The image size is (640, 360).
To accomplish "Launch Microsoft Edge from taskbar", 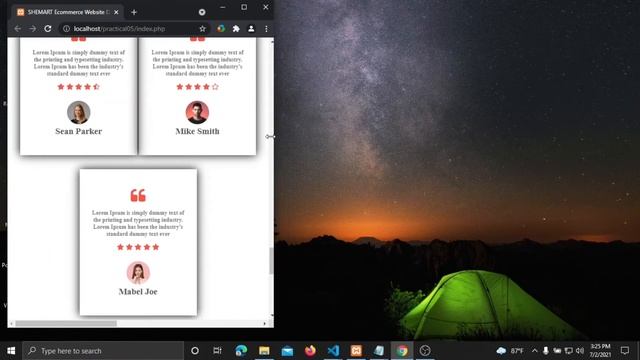I will [x=241, y=351].
